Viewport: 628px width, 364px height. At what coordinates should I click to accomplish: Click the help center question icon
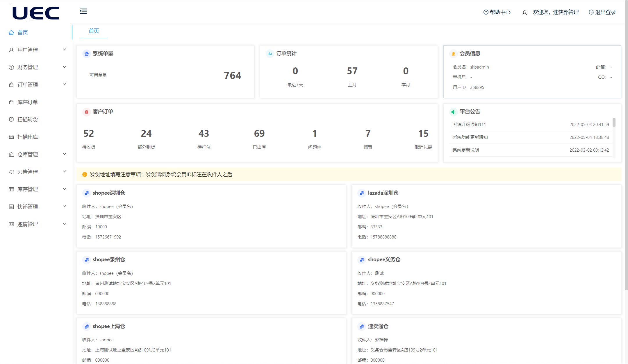tap(486, 12)
